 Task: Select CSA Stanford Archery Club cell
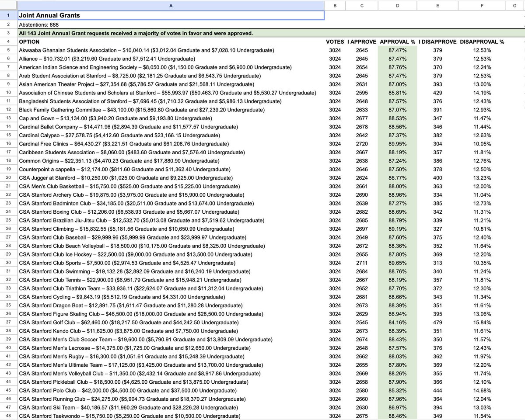click(171, 195)
